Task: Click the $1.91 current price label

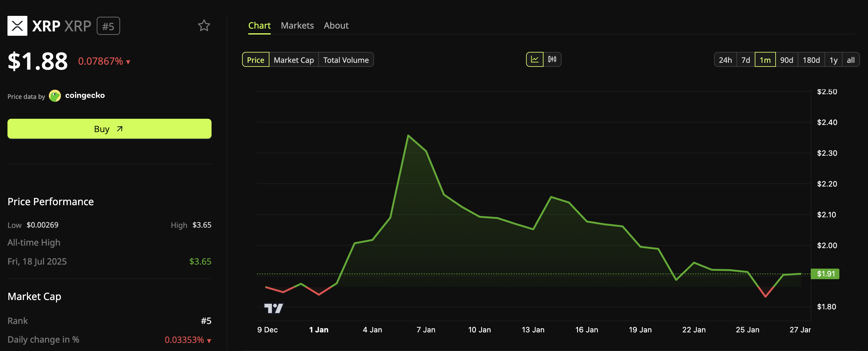Action: [x=825, y=274]
